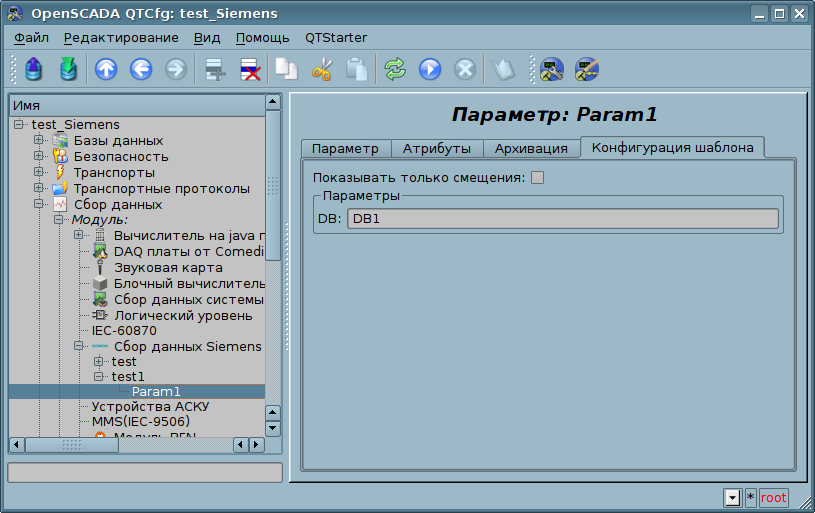The image size is (815, 513).
Task: Click the Add item toolbar icon
Action: (x=214, y=69)
